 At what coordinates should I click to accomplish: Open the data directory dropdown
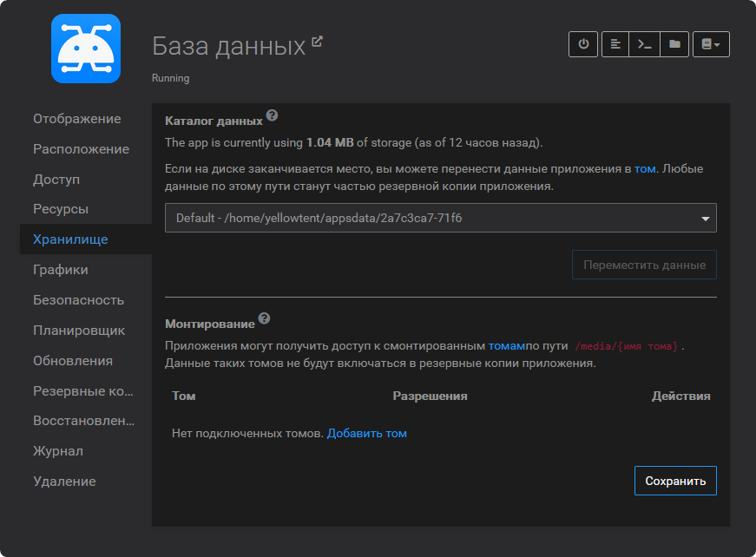441,218
